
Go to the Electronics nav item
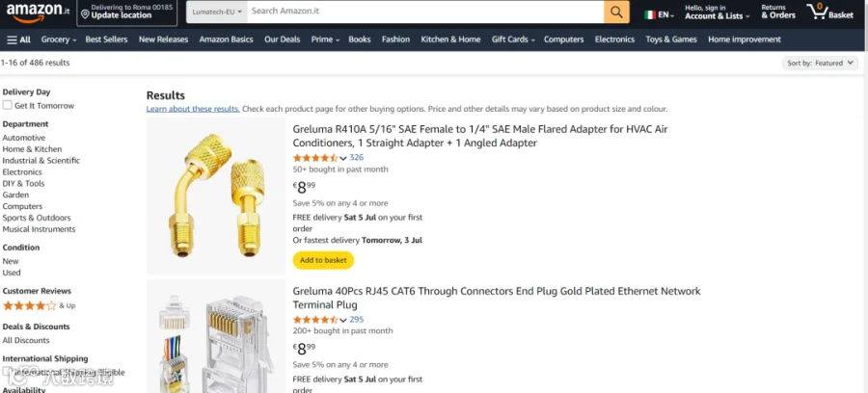click(x=614, y=39)
